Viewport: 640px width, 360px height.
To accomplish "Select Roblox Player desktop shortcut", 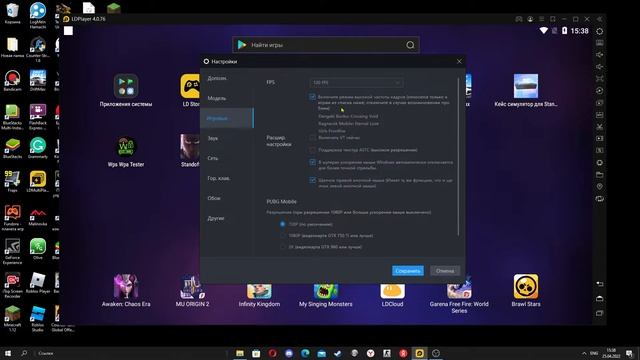I will (x=38, y=283).
